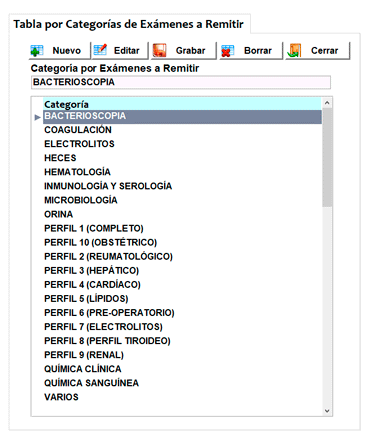The image size is (375, 440).
Task: Pick the ORINA row
Action: tap(182, 214)
